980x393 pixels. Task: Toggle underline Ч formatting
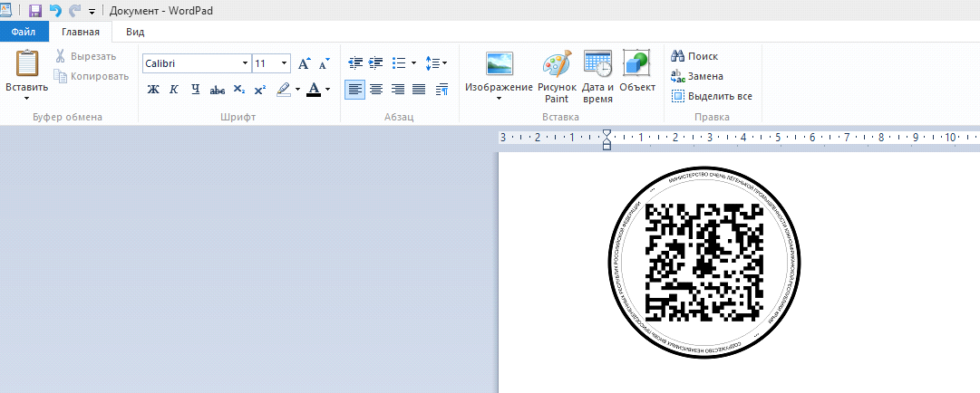tap(196, 90)
